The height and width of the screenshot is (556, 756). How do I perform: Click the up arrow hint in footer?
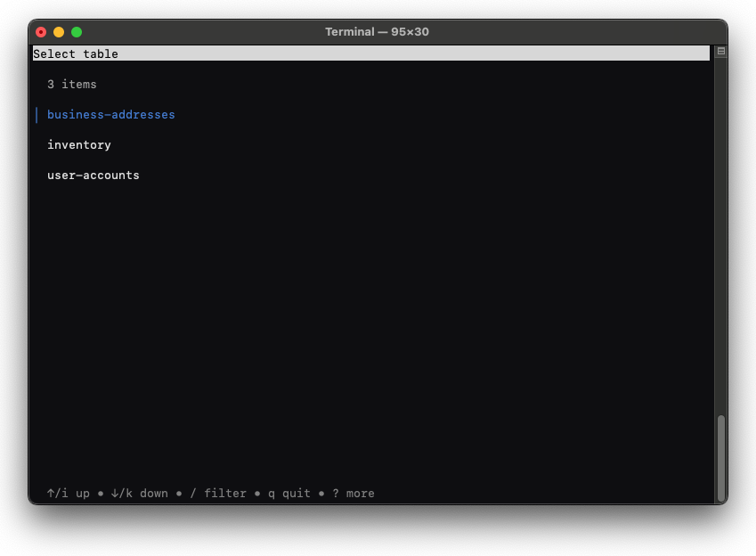click(x=57, y=493)
